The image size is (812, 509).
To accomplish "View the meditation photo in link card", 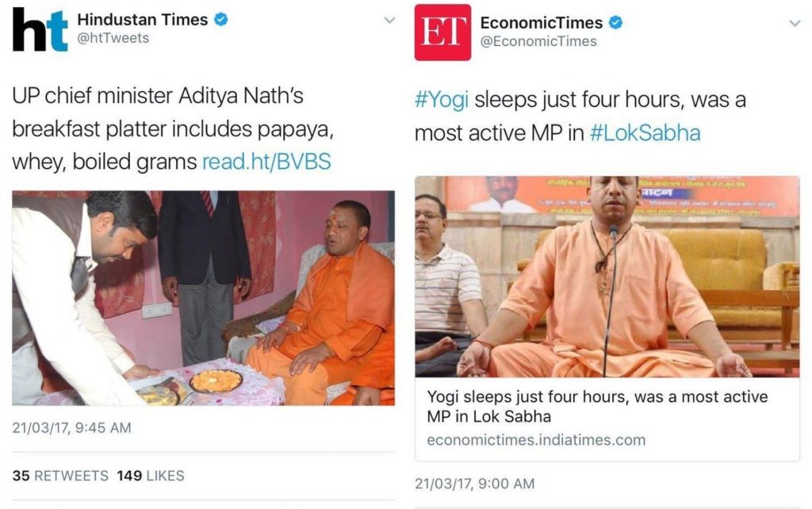I will coord(607,277).
